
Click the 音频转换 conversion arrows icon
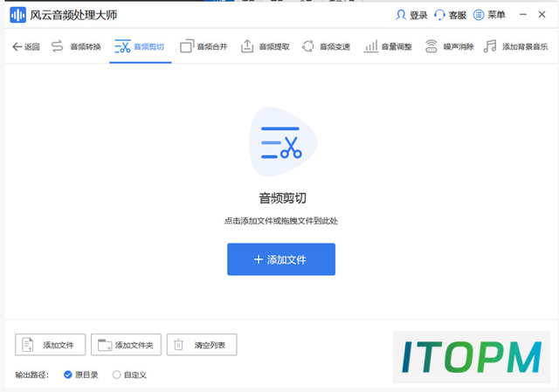(57, 46)
